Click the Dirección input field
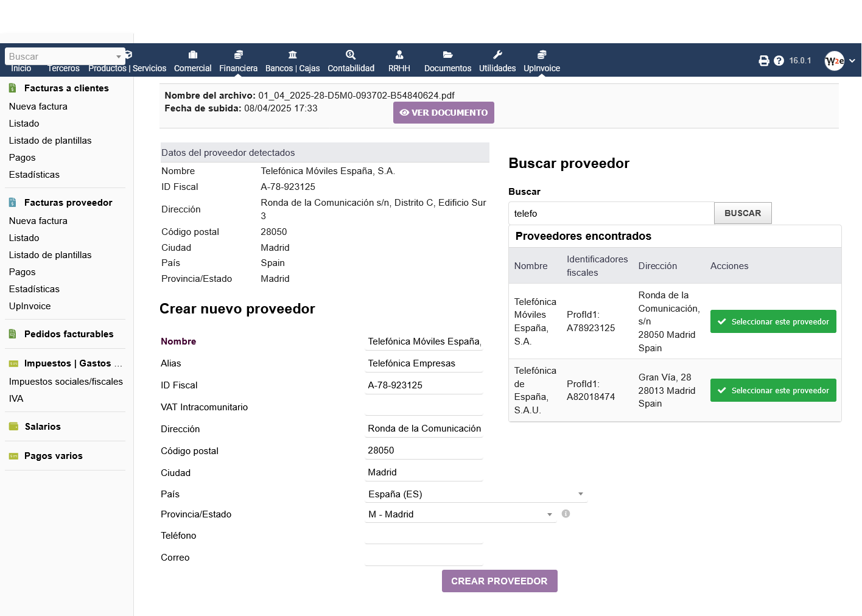Image resolution: width=862 pixels, height=616 pixels. pyautogui.click(x=424, y=429)
